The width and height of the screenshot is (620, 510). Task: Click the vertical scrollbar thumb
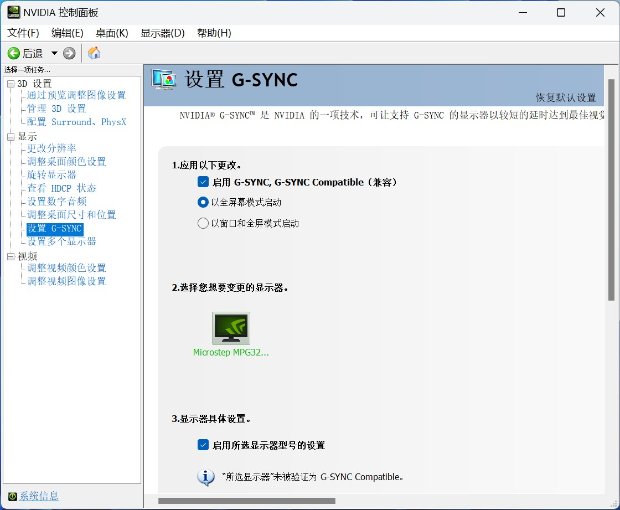point(611,190)
